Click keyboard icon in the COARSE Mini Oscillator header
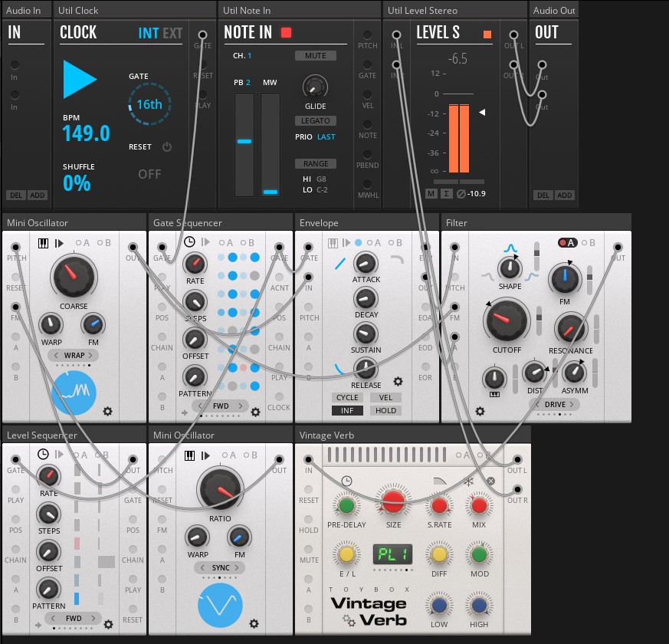 coord(43,243)
